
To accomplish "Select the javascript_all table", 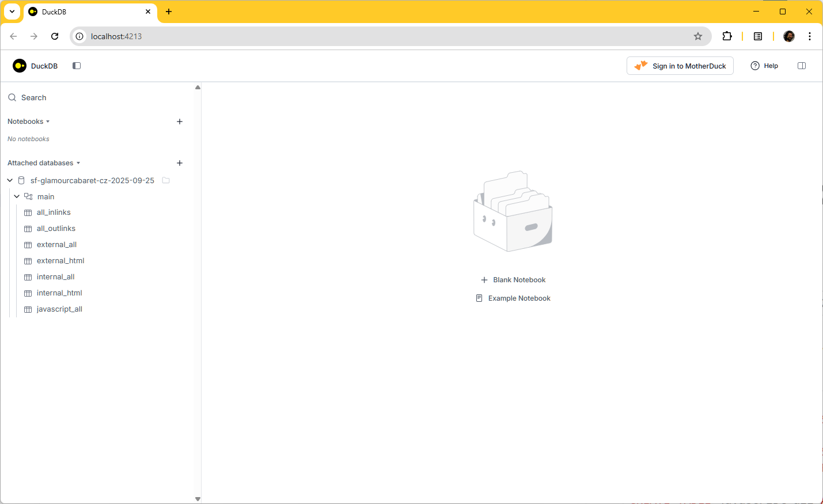I will pos(59,309).
